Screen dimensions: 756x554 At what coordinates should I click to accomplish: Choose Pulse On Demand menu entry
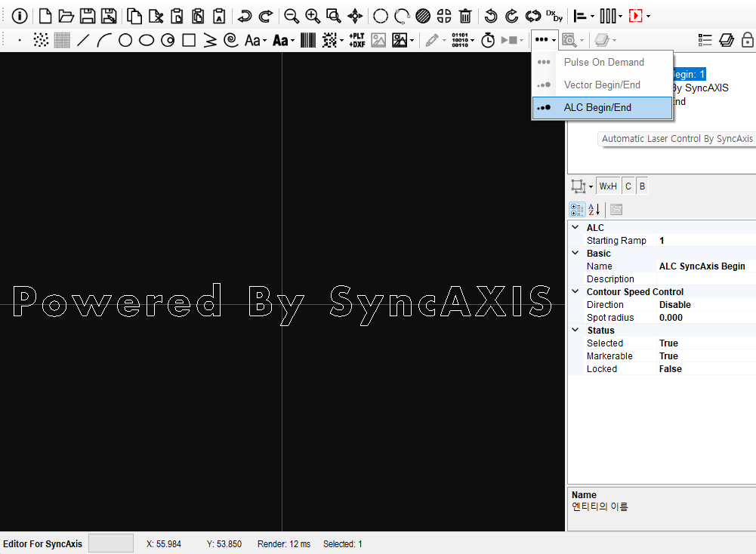(x=602, y=62)
